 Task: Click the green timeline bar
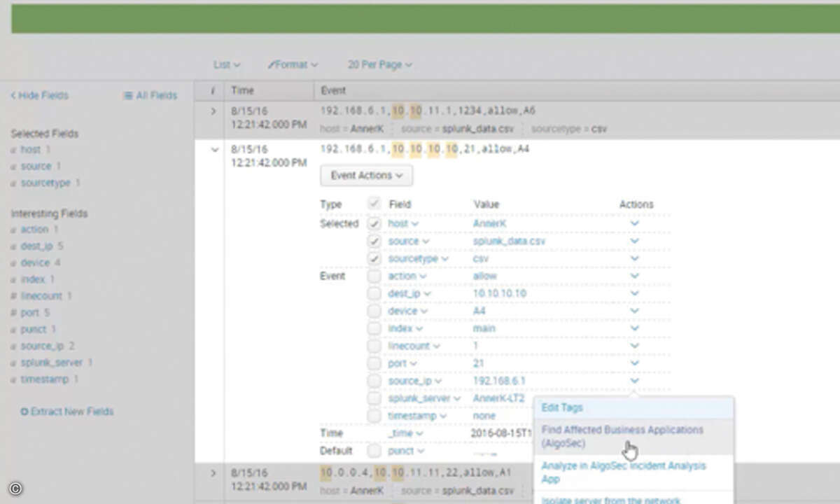point(426,18)
